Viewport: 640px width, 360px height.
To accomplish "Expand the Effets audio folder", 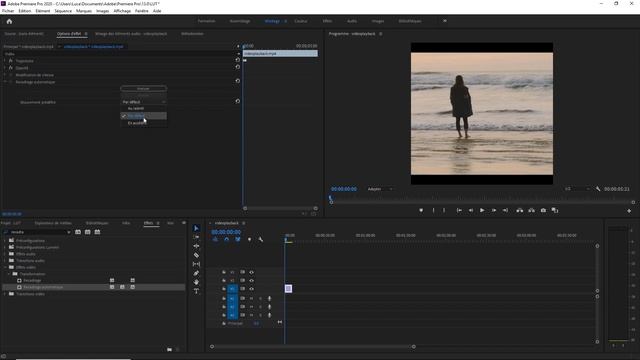I will click(x=5, y=254).
